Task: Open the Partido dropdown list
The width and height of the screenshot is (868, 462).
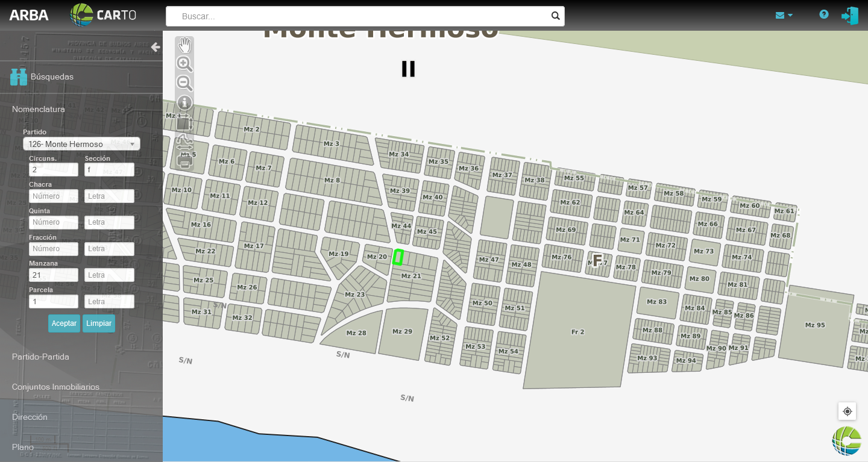Action: (x=81, y=144)
